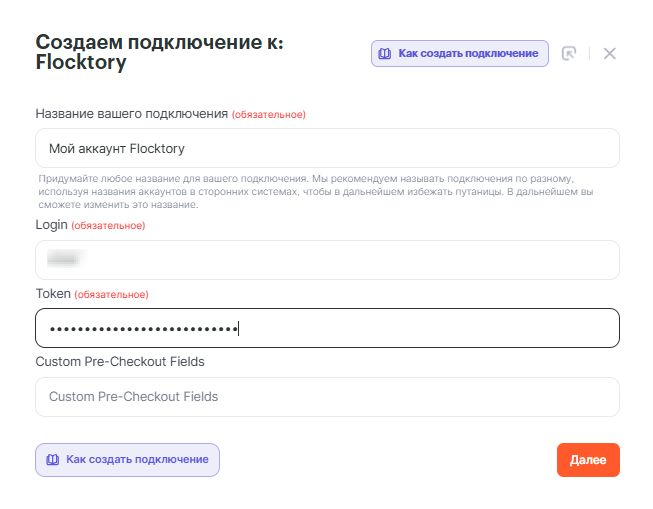This screenshot has height=509, width=653.
Task: Click the "Название вашего подключения" label
Action: (x=132, y=114)
